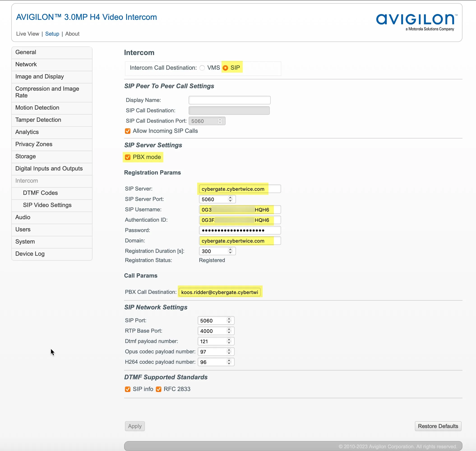Screen dimensions: 476x451
Task: Select the VMS radio button
Action: (x=202, y=68)
